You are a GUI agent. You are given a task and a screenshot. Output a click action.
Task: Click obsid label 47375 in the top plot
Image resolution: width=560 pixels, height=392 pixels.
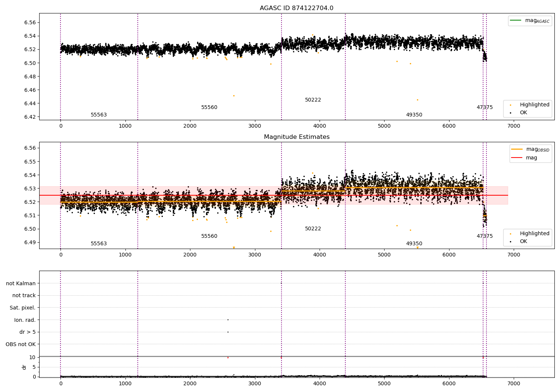[485, 107]
